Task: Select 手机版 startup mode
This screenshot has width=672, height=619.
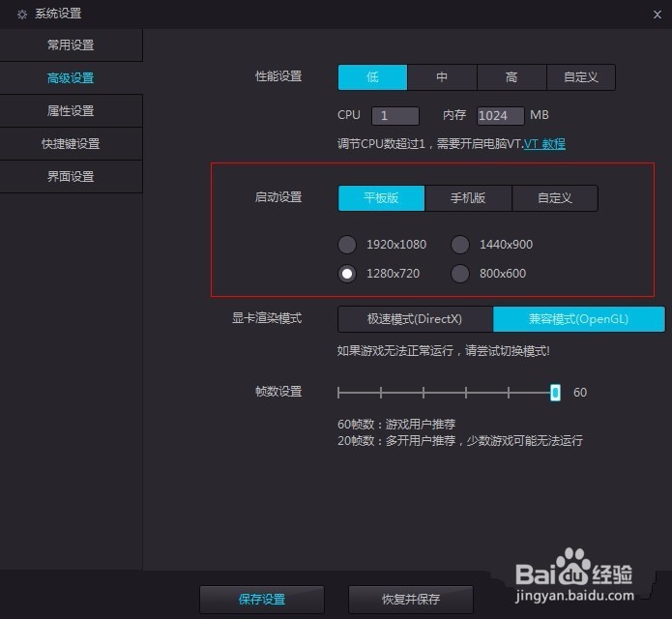Action: click(468, 198)
